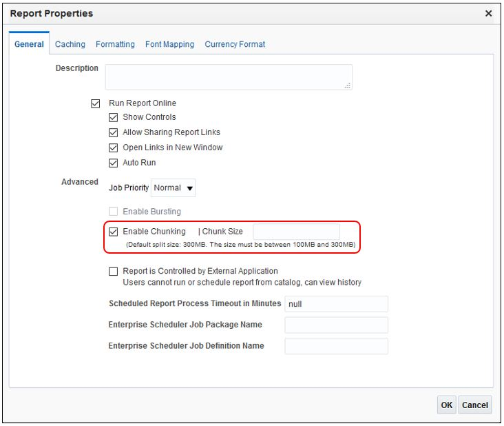Image resolution: width=504 pixels, height=426 pixels.
Task: Click the General tab
Action: tap(29, 44)
